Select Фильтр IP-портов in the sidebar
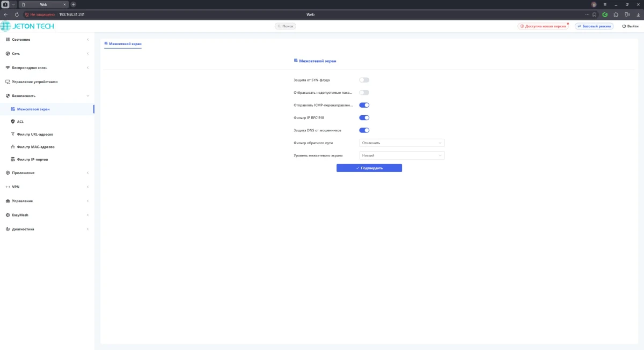Viewport: 644px width, 350px height. (x=33, y=159)
